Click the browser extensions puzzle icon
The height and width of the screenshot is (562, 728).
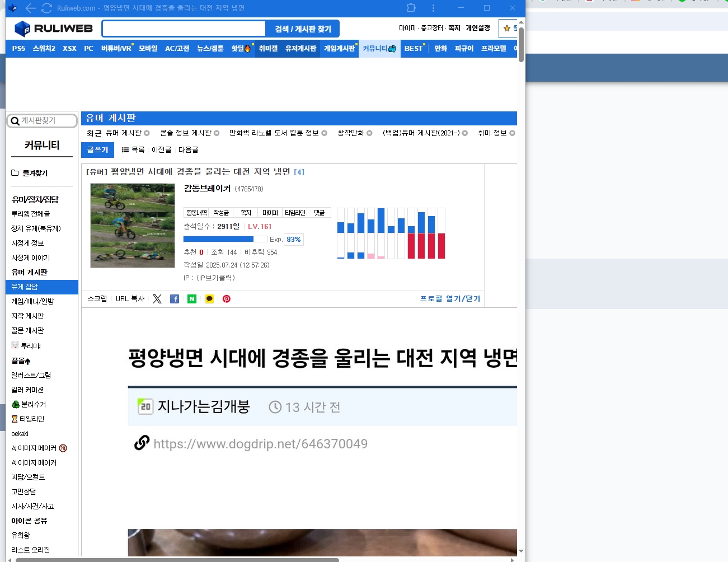(x=411, y=8)
